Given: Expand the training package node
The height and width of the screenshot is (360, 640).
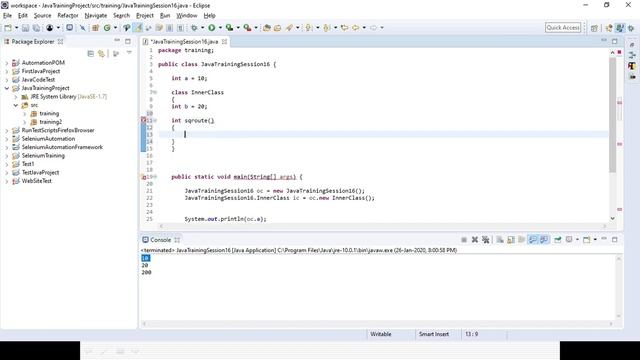Looking at the screenshot, I should [24, 113].
